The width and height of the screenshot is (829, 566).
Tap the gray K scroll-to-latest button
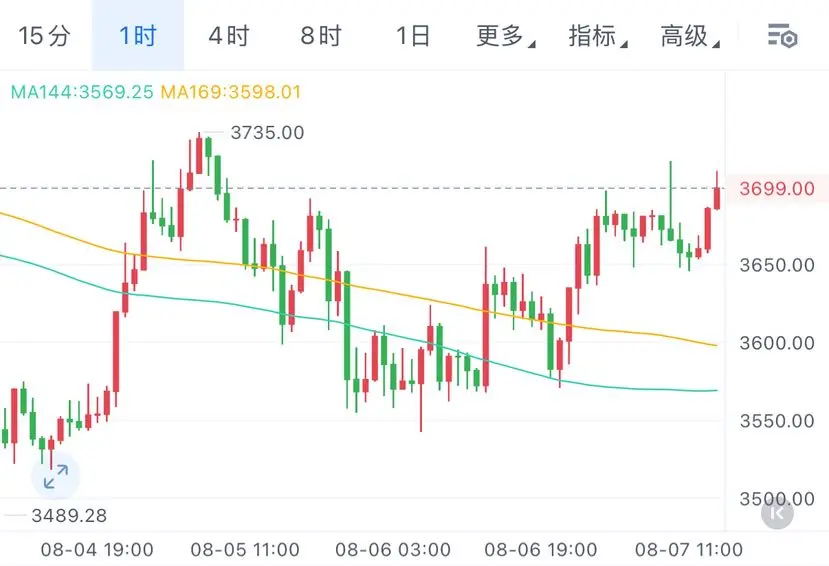[777, 513]
